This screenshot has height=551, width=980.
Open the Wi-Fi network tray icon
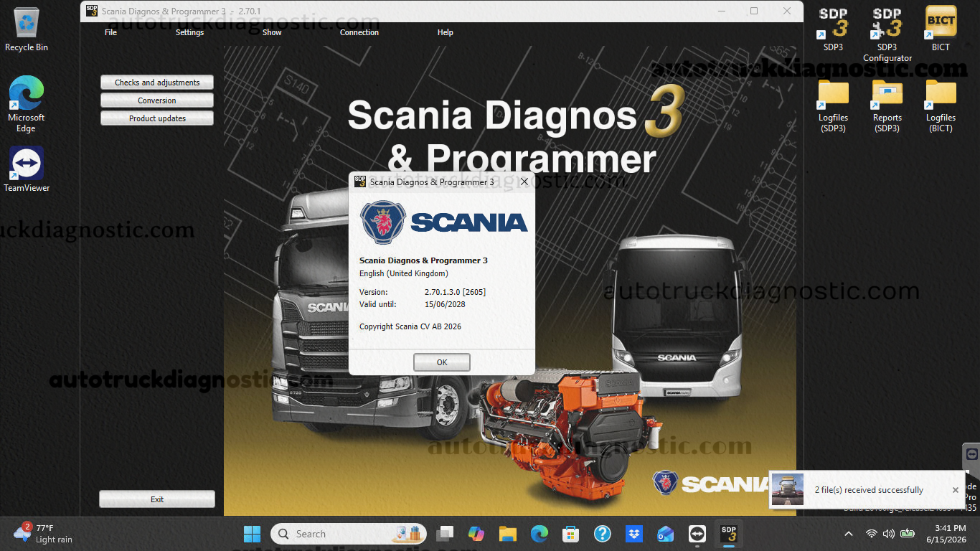[872, 534]
